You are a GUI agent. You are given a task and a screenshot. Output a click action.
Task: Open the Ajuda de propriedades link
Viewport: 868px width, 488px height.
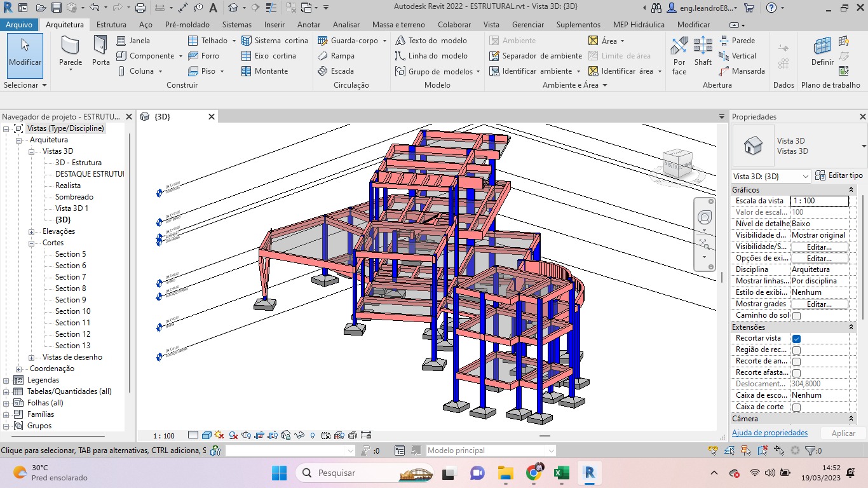pos(770,433)
